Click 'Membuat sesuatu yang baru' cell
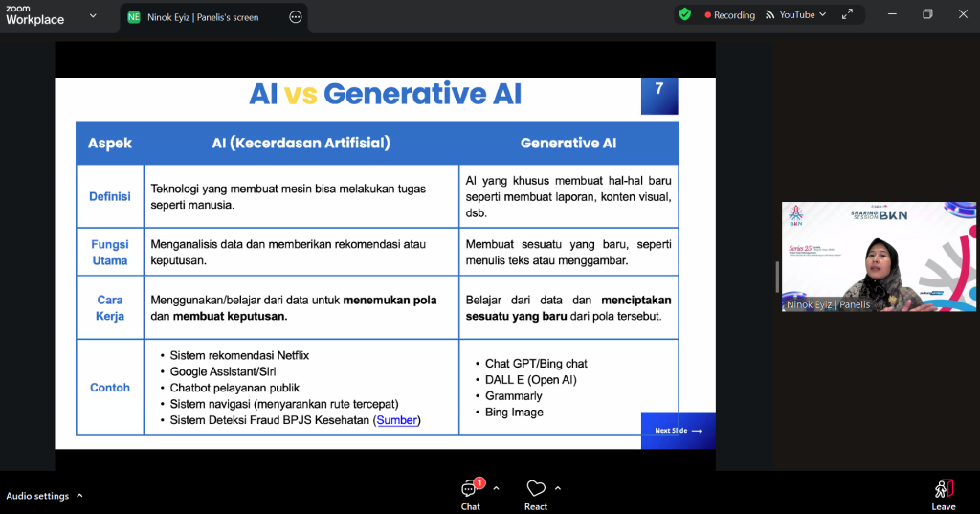This screenshot has height=514, width=980. point(568,253)
